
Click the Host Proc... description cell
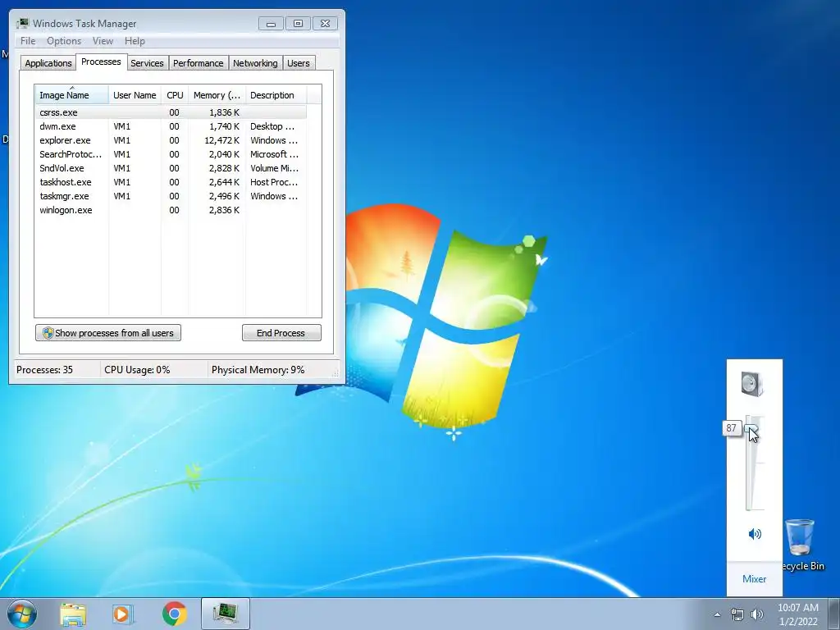click(x=274, y=182)
